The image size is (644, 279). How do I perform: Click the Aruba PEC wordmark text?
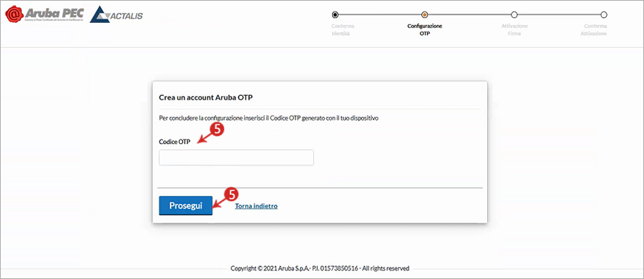54,13
